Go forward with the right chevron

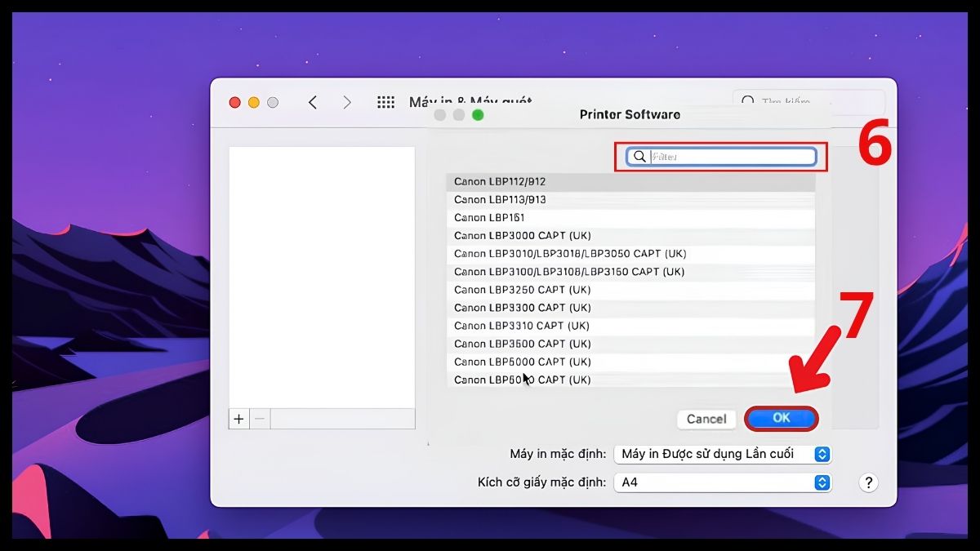(347, 102)
